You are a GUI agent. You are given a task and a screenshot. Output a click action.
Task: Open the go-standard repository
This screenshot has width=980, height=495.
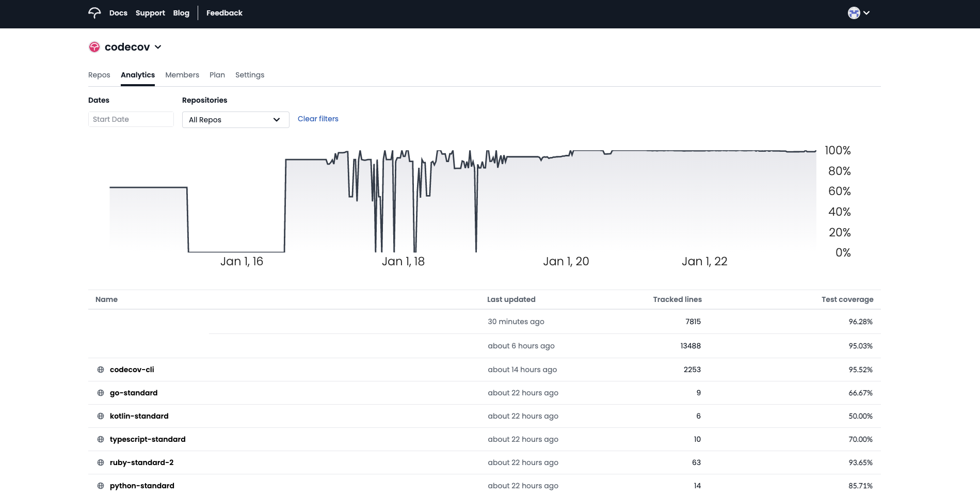134,393
